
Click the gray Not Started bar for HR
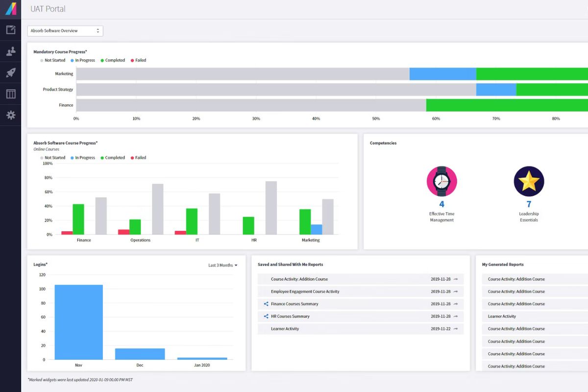(271, 208)
